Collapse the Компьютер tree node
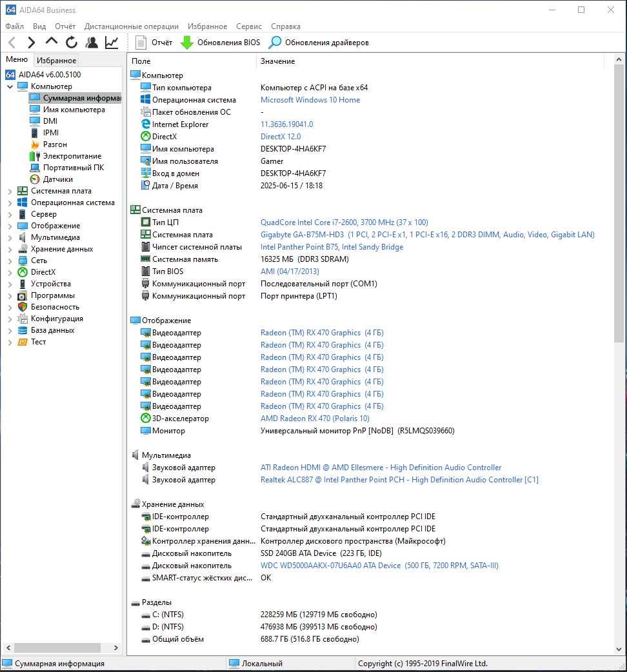The image size is (627, 672). click(x=10, y=86)
